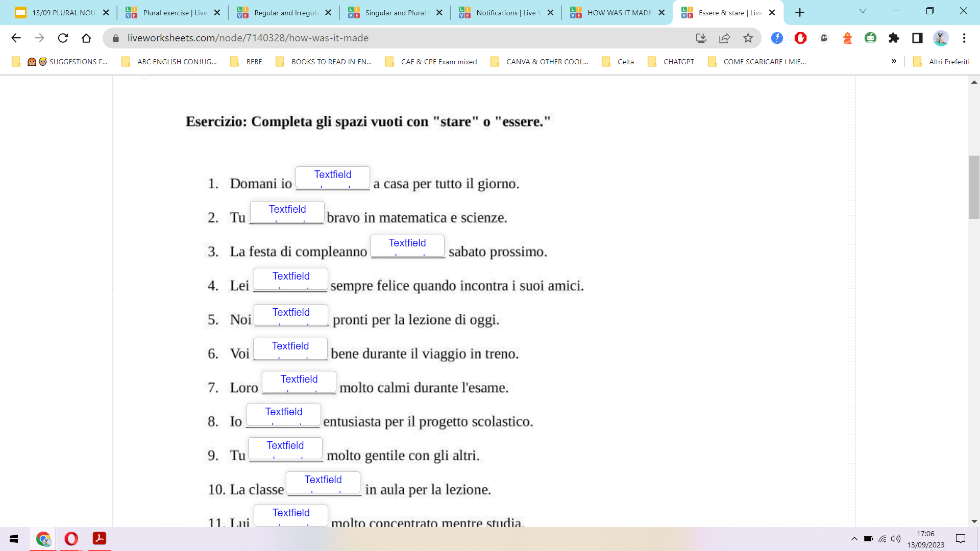Click the Textfield for sentence 1 Domani io
980x551 pixels.
click(x=333, y=178)
